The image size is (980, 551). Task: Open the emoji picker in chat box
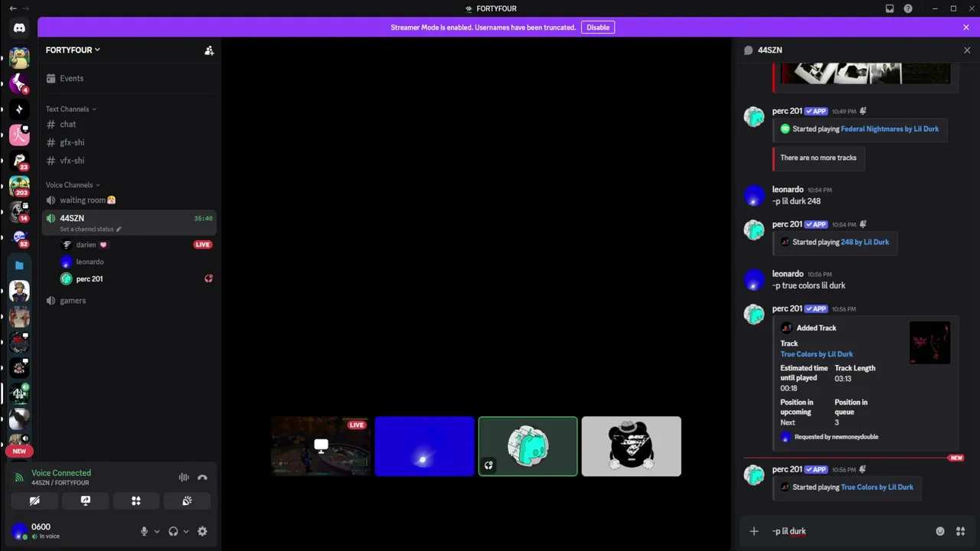click(x=940, y=531)
